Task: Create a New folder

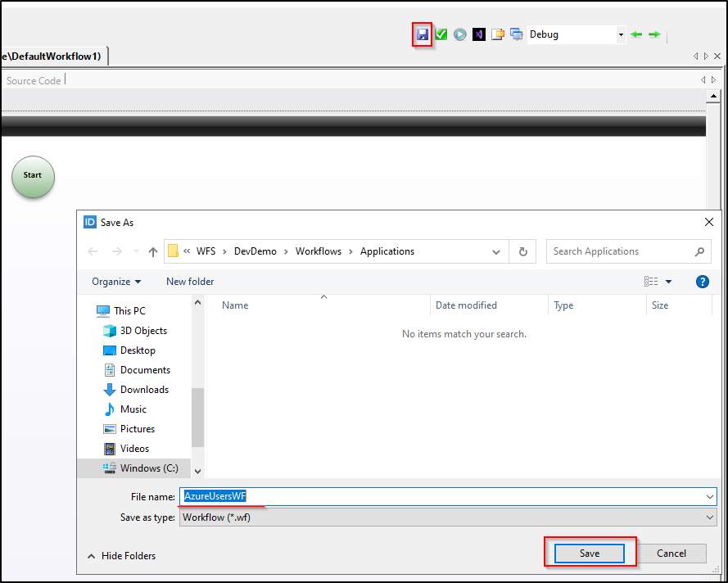Action: 189,281
